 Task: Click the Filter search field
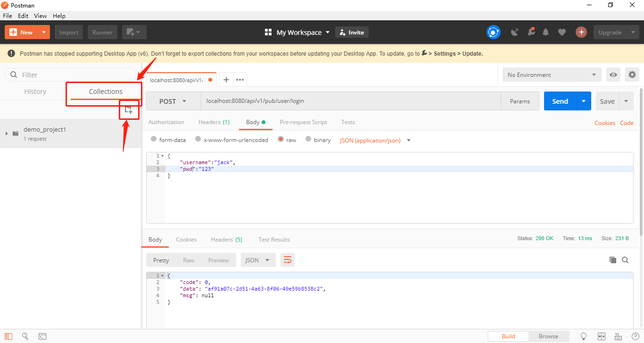pos(71,75)
